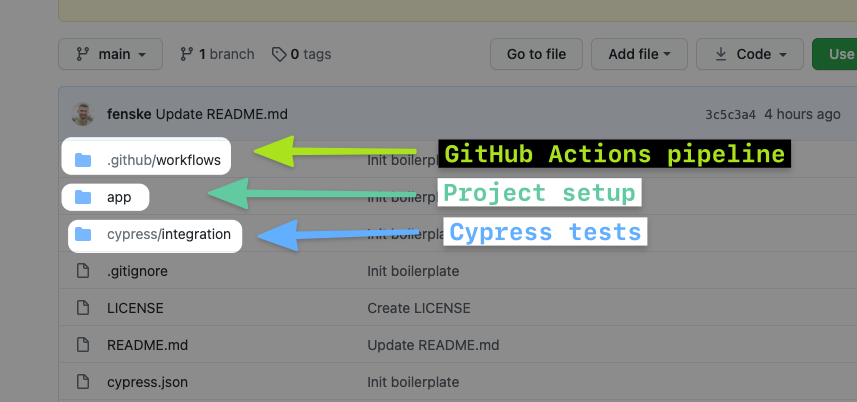Screen dimensions: 857x402
Task: Open the Create LICENSE commit message
Action: coord(419,308)
